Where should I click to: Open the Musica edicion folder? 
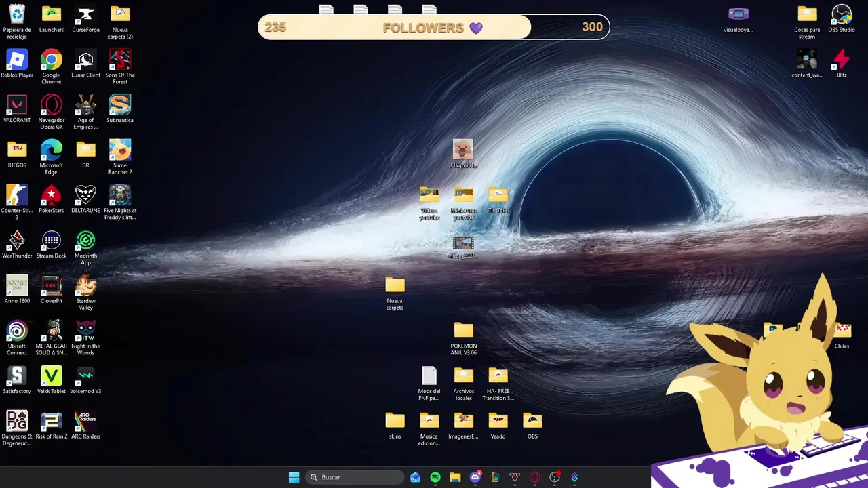(429, 421)
